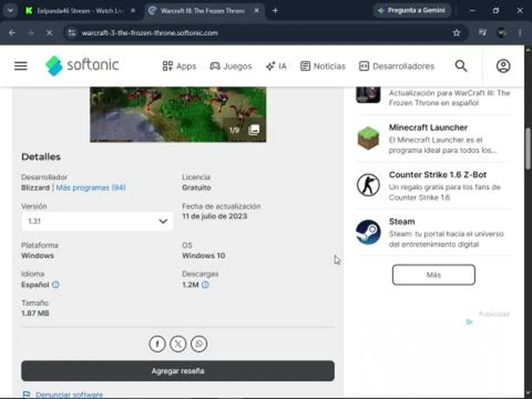The image size is (532, 399).
Task: Open the browser profile avatar
Action: coord(502,33)
